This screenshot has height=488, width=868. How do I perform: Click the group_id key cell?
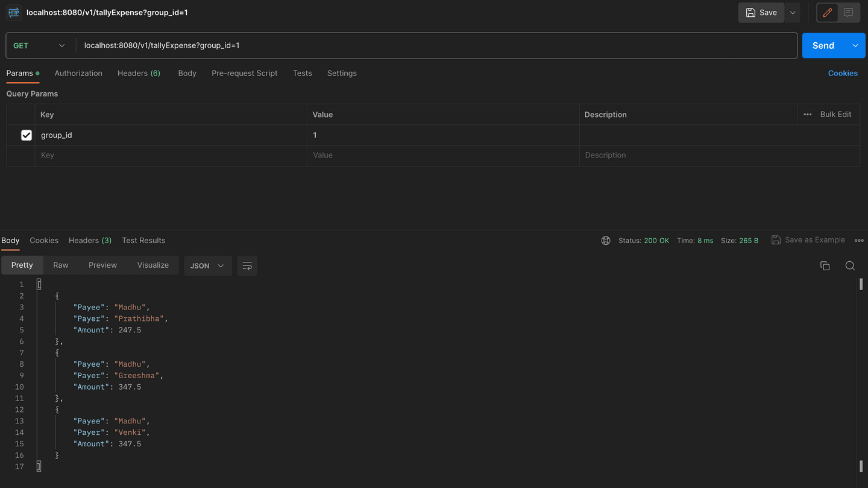pyautogui.click(x=171, y=135)
